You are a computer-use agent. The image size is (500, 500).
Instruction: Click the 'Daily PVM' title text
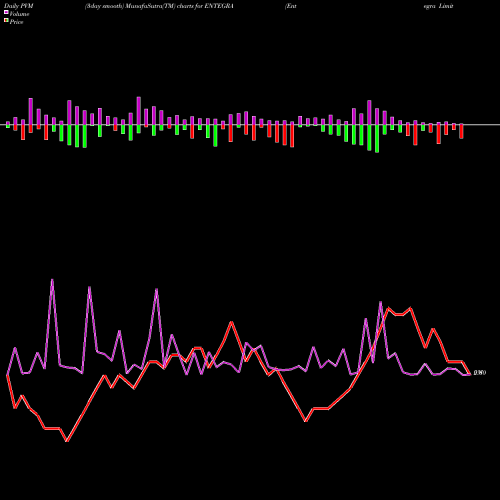[19, 6]
